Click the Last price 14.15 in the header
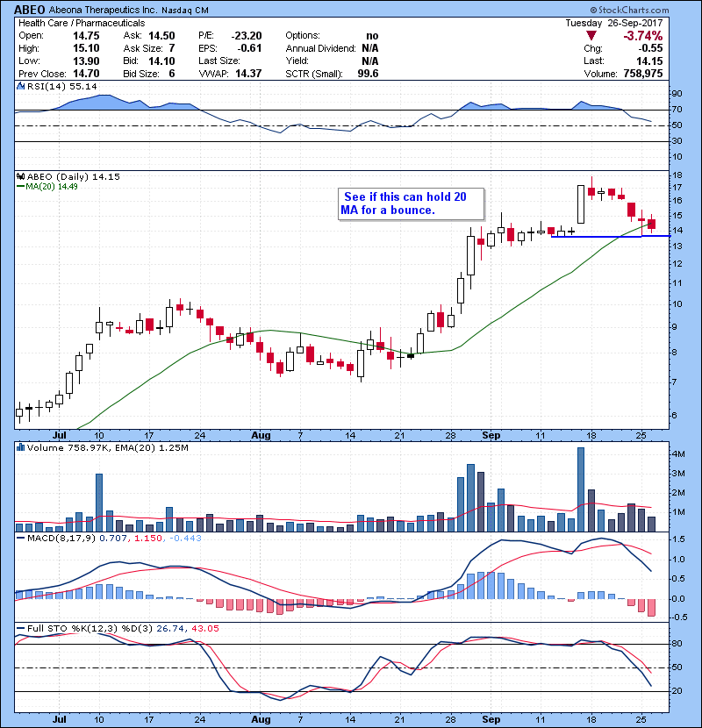The width and height of the screenshot is (702, 728). [x=649, y=61]
